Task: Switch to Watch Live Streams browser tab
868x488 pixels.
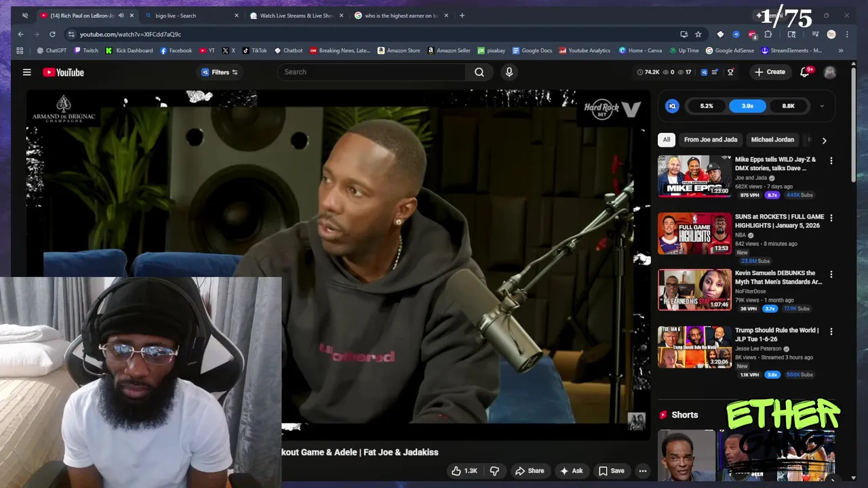Action: pyautogui.click(x=296, y=16)
